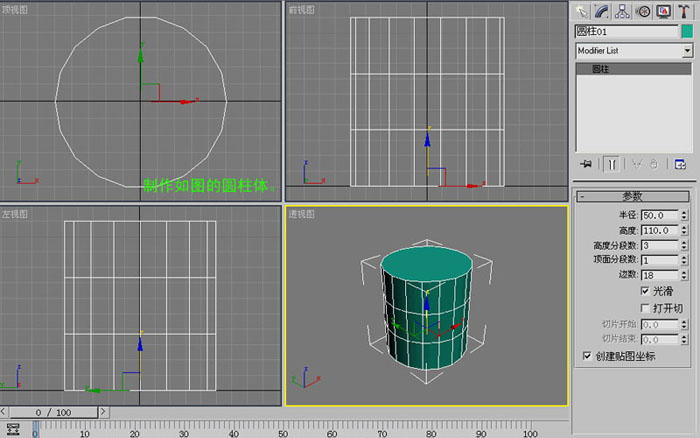This screenshot has width=700, height=438.
Task: Adjust the 切片开始 spinner
Action: pyautogui.click(x=684, y=325)
